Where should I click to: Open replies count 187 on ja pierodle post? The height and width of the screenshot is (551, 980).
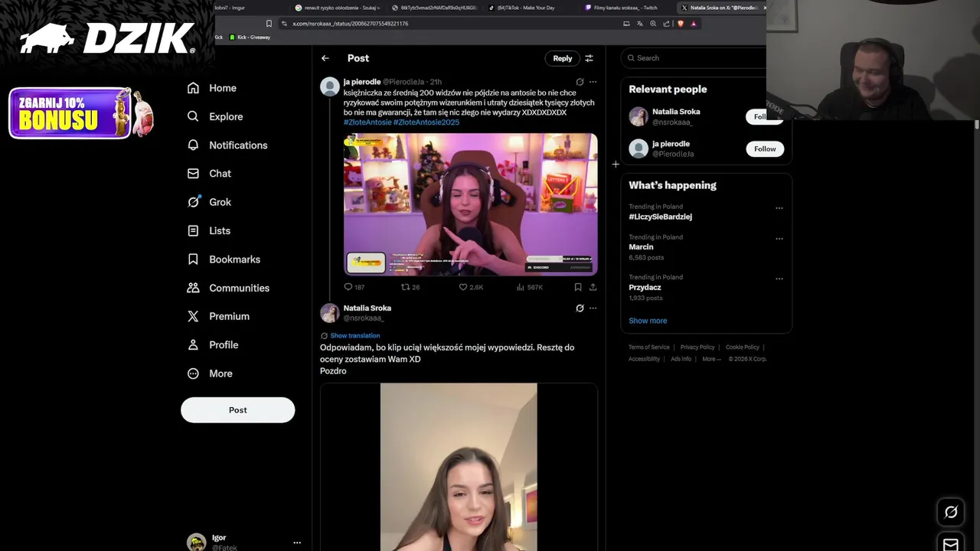pyautogui.click(x=354, y=287)
